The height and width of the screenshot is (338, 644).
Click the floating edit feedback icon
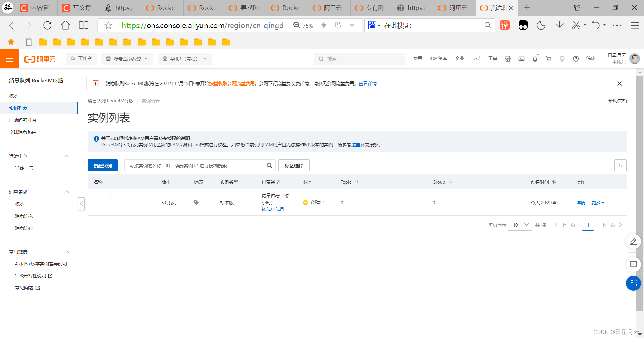[633, 242]
